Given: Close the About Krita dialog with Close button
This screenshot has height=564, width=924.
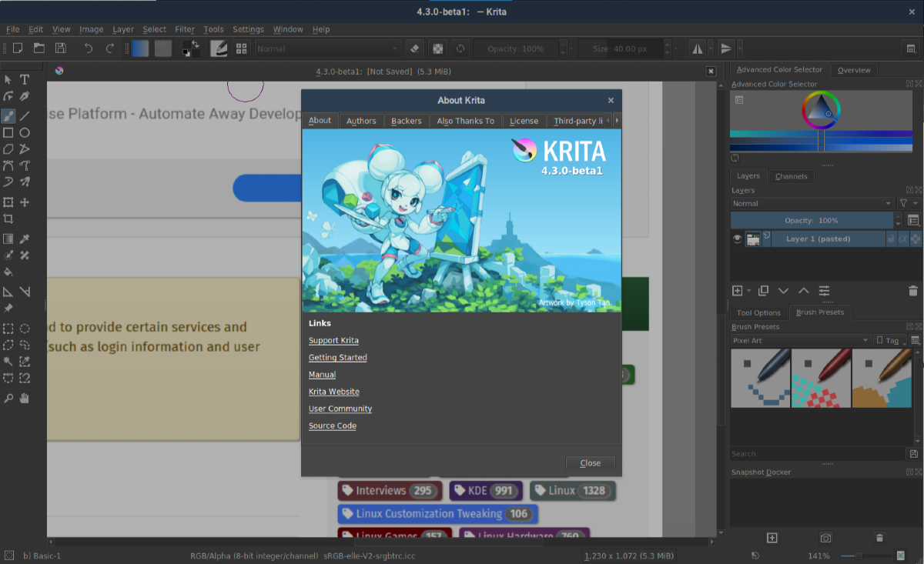Looking at the screenshot, I should click(590, 463).
